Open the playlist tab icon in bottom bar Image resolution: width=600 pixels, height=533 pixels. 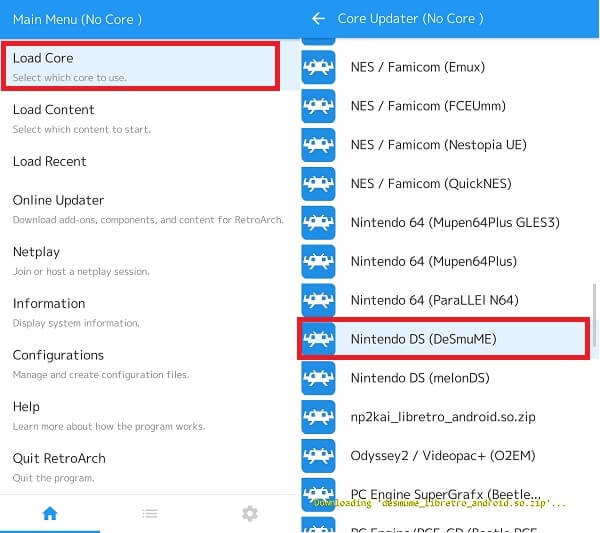[149, 513]
